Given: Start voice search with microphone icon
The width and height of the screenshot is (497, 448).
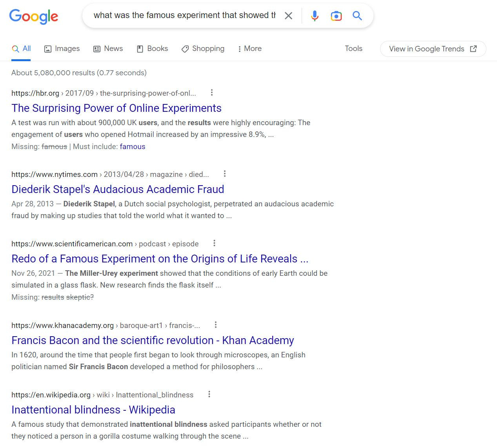Looking at the screenshot, I should [315, 16].
